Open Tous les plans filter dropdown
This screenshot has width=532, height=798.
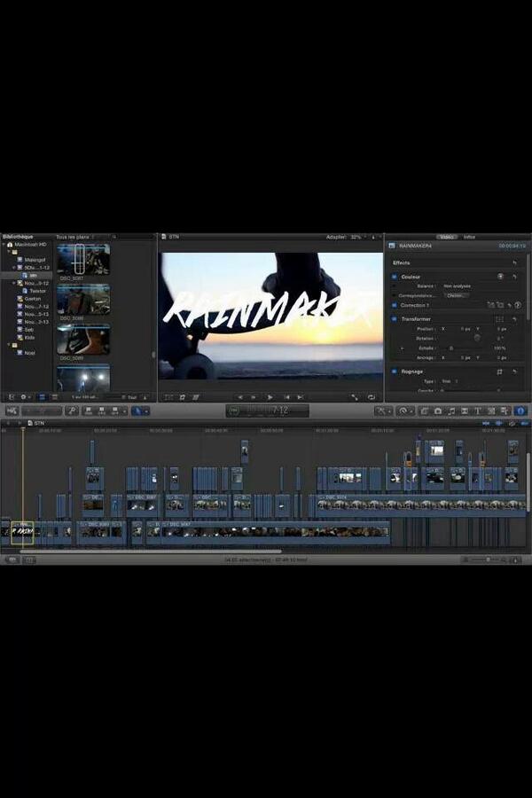tap(74, 237)
